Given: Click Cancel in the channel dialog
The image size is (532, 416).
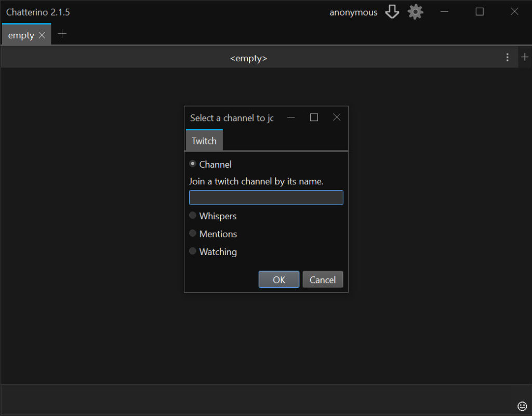Looking at the screenshot, I should (323, 279).
